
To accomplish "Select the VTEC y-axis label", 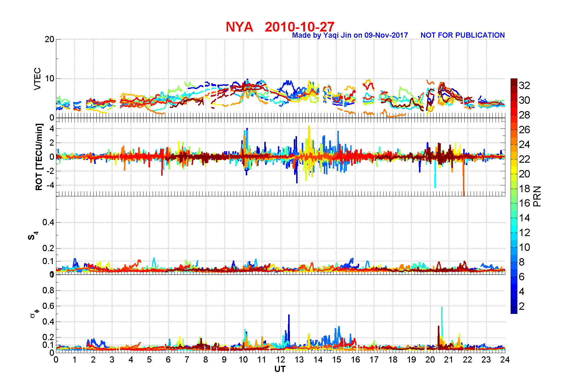I will click(37, 79).
